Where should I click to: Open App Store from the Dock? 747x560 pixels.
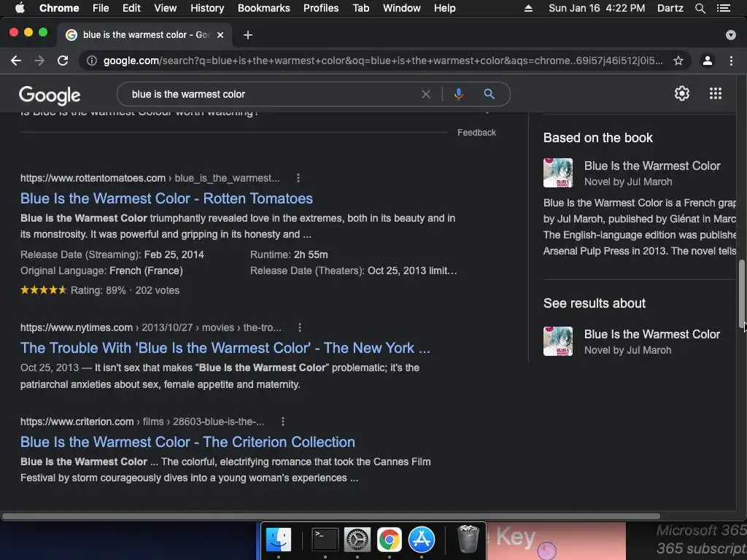click(422, 540)
